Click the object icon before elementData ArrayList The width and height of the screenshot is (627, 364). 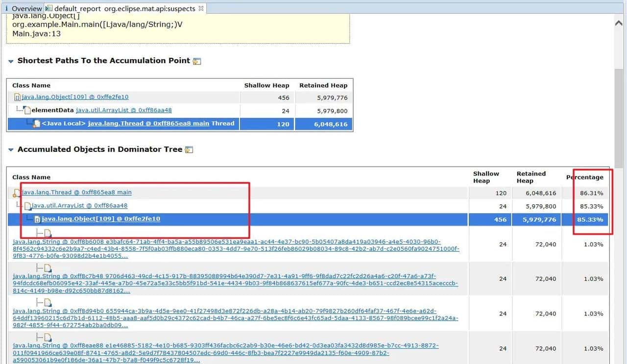click(x=27, y=111)
